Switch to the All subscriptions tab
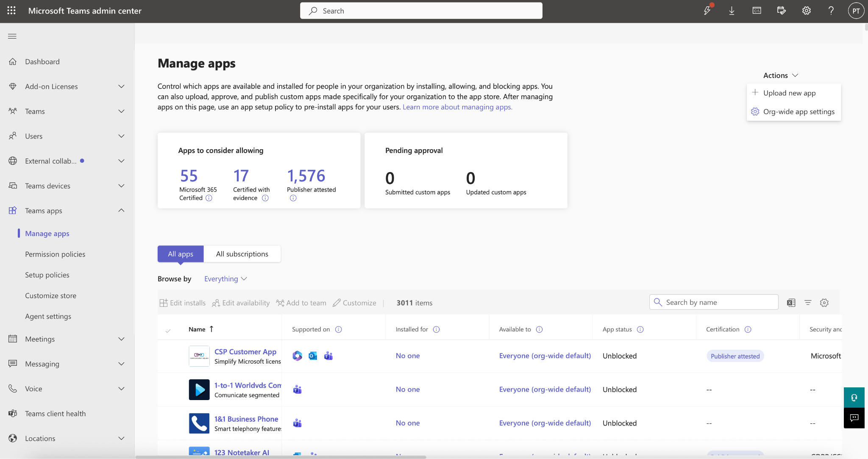 (x=242, y=254)
